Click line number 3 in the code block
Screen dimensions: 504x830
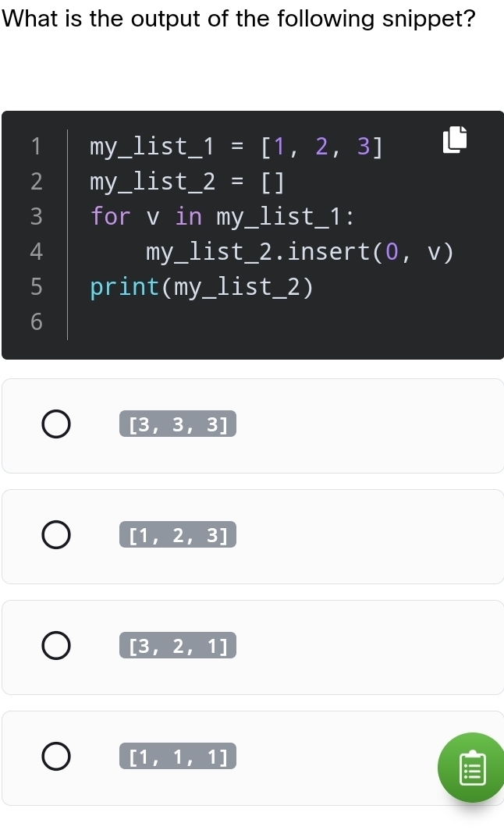[x=36, y=216]
